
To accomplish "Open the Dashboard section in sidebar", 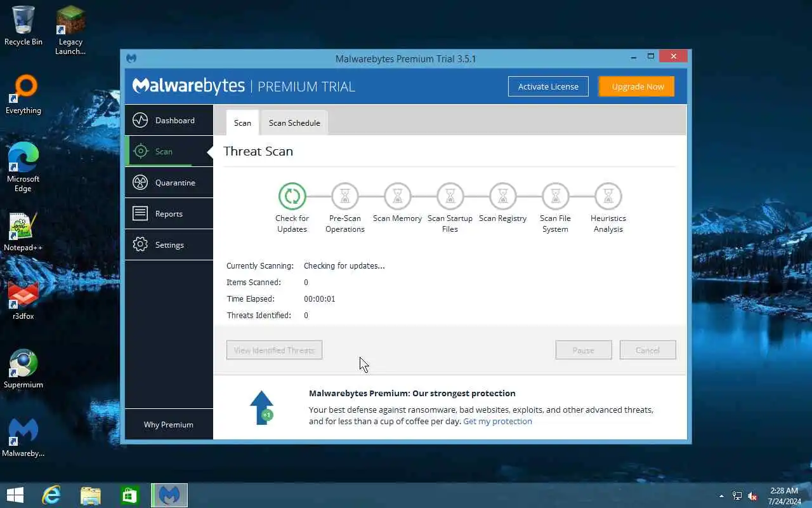I will click(x=169, y=120).
